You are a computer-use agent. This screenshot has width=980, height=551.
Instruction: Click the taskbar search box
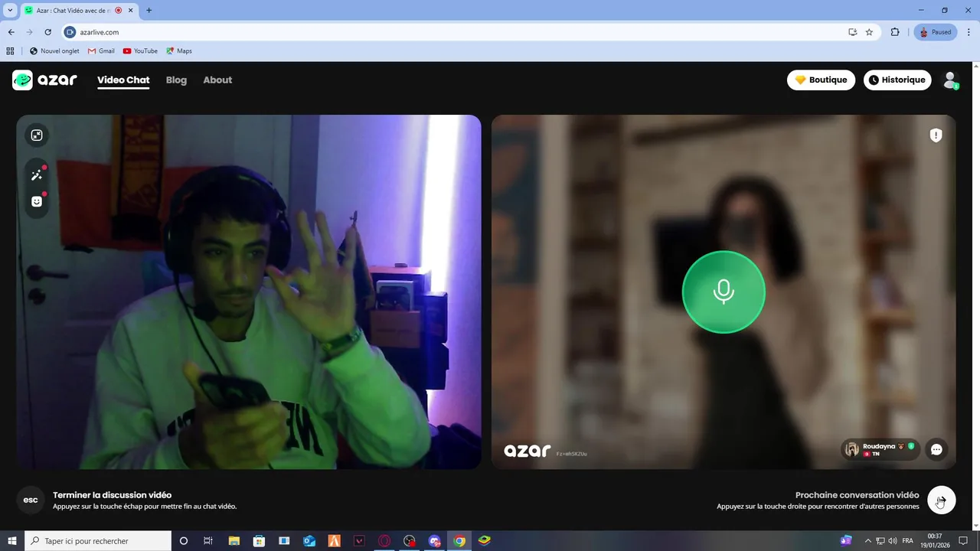click(98, 541)
